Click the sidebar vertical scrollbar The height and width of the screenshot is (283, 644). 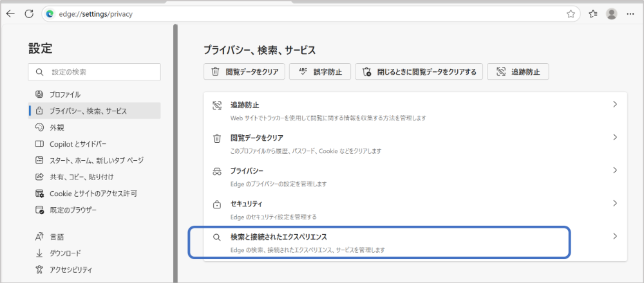[x=175, y=152]
